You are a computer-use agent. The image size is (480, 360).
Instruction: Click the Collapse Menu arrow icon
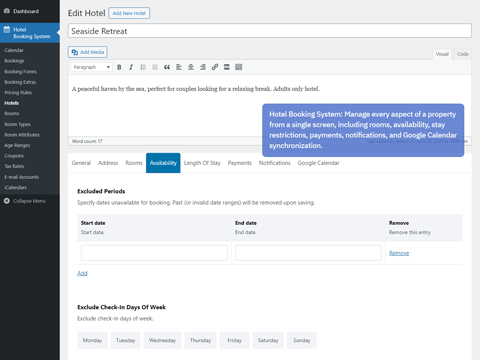(7, 201)
